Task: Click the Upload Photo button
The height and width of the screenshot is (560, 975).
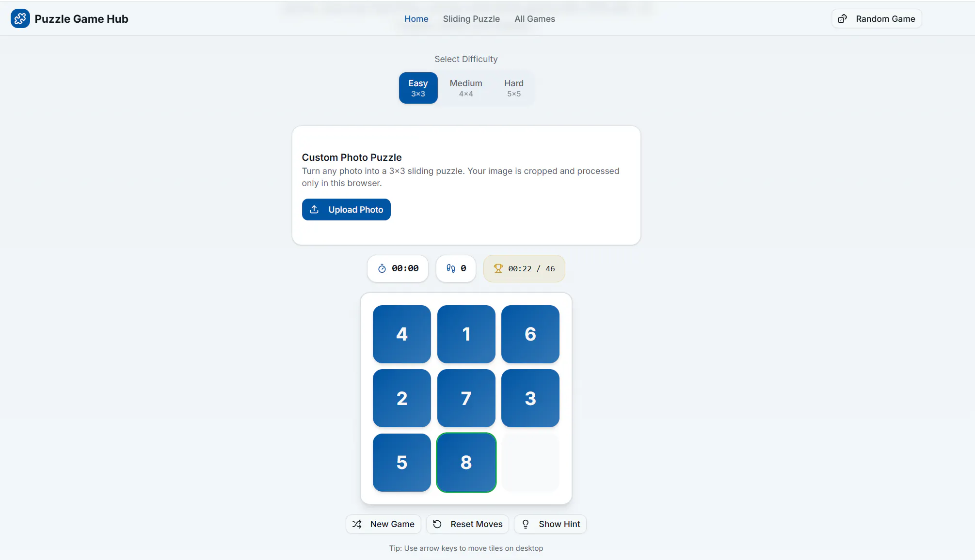Action: coord(346,209)
